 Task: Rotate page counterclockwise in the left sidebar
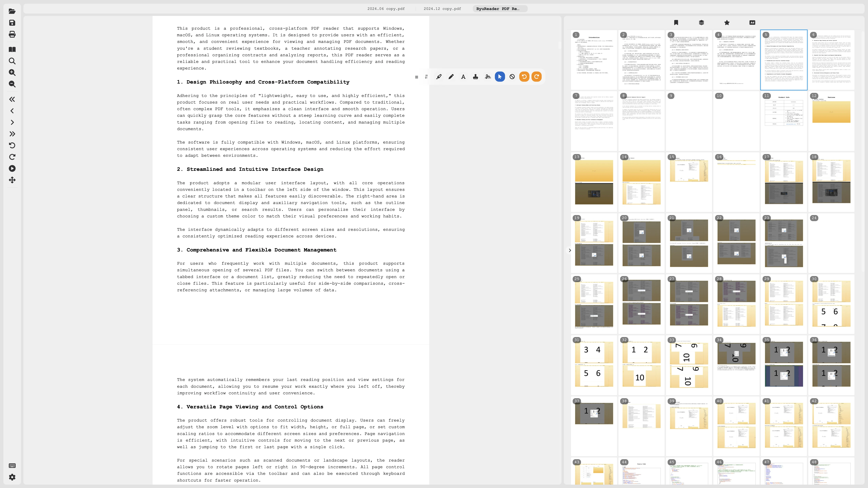point(12,146)
